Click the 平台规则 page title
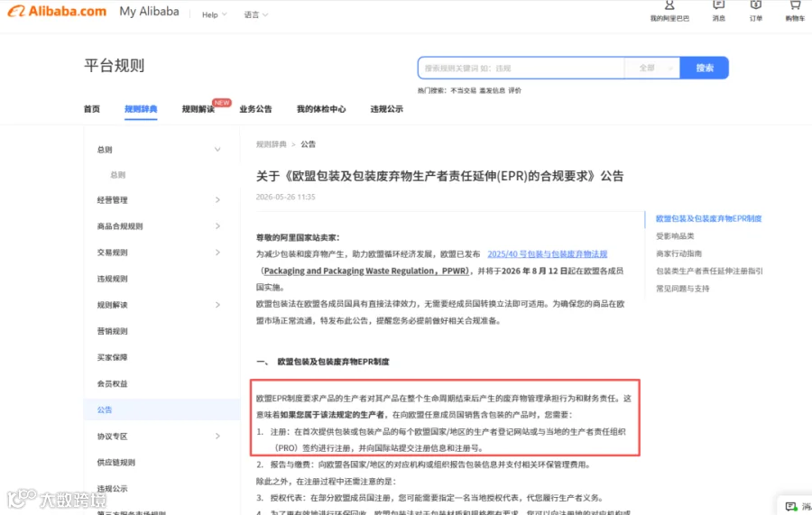 tap(114, 66)
